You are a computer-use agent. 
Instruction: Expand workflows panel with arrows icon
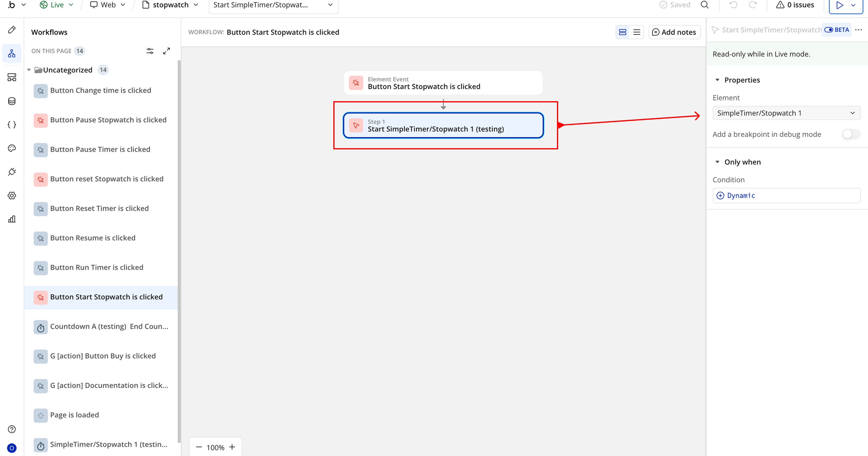coord(166,51)
